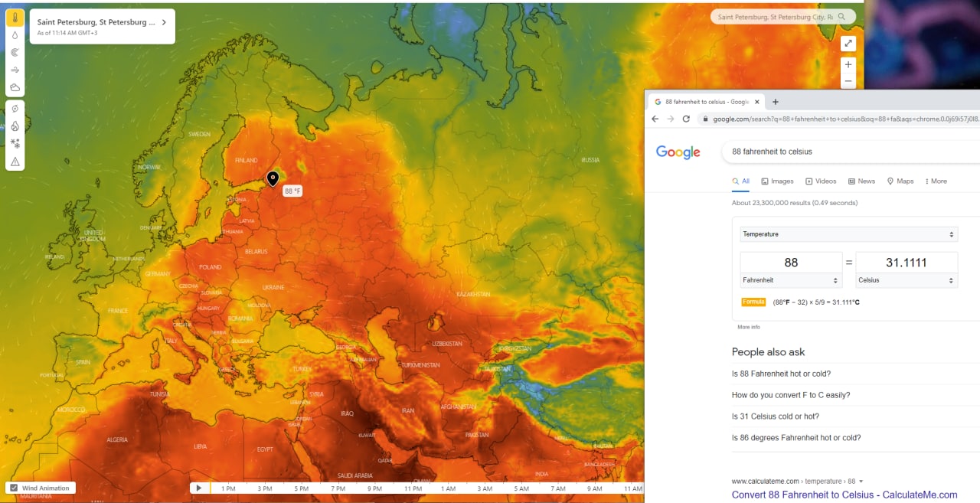Select the severe weather alerts triangle icon
The height and width of the screenshot is (503, 980).
(15, 162)
